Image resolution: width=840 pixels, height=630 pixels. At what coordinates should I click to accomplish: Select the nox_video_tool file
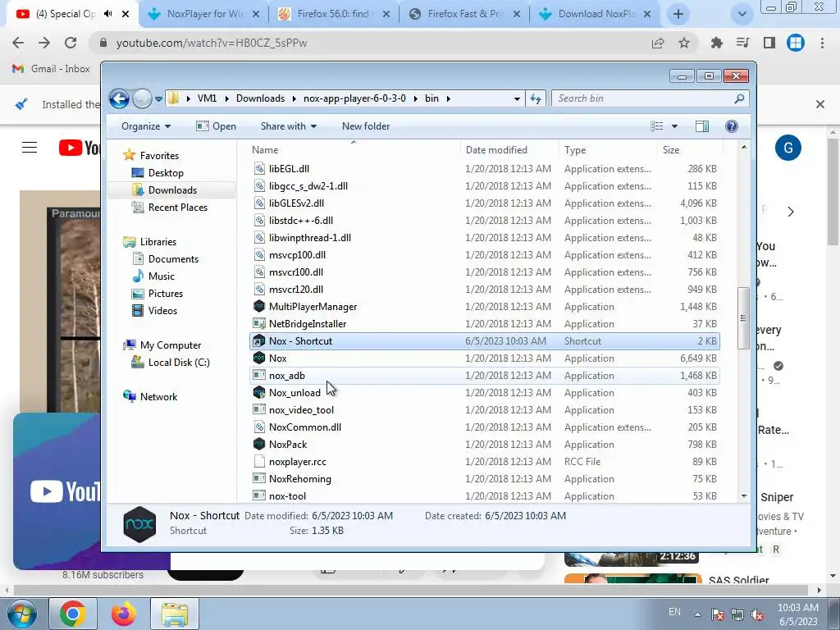pyautogui.click(x=301, y=410)
